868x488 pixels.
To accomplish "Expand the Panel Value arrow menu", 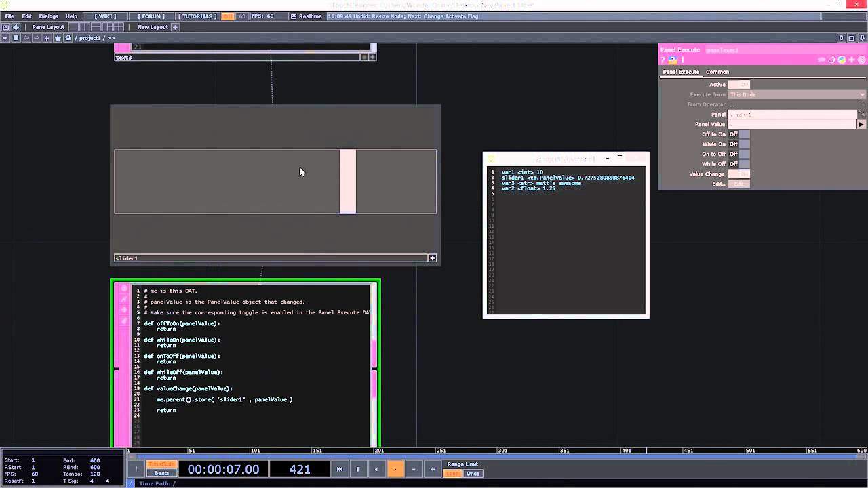I will [x=861, y=125].
